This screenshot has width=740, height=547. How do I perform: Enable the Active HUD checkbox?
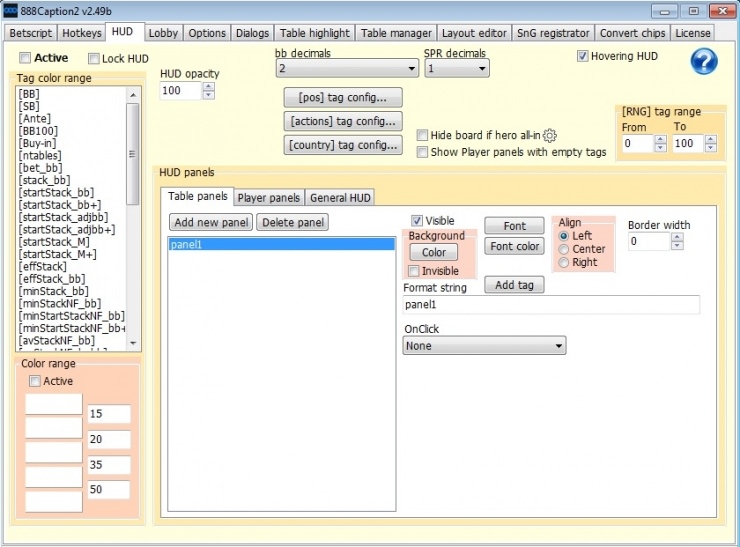25,58
